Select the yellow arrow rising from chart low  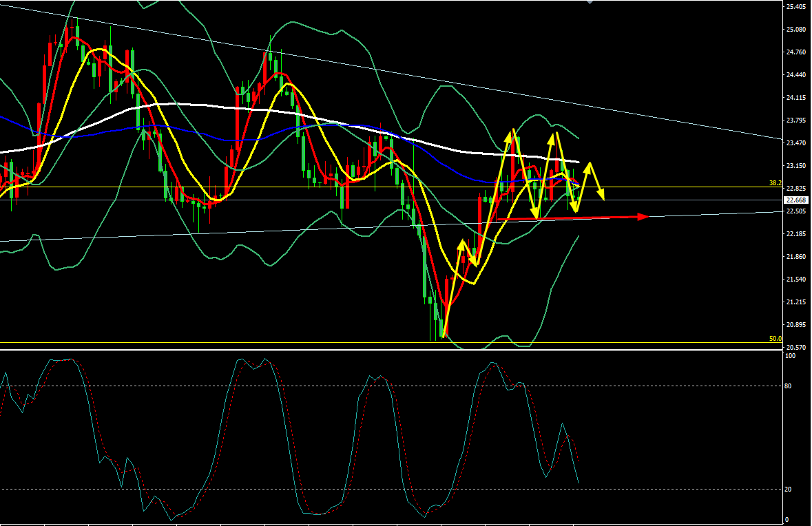452,289
